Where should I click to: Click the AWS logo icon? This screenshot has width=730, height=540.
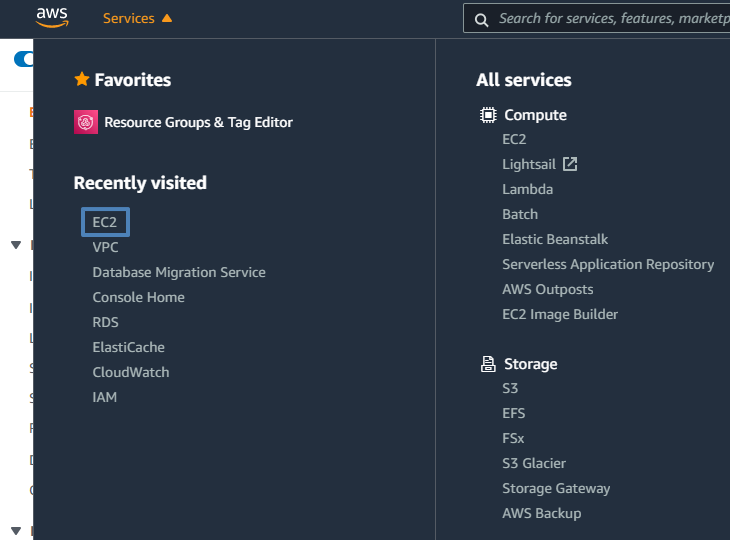[51, 17]
